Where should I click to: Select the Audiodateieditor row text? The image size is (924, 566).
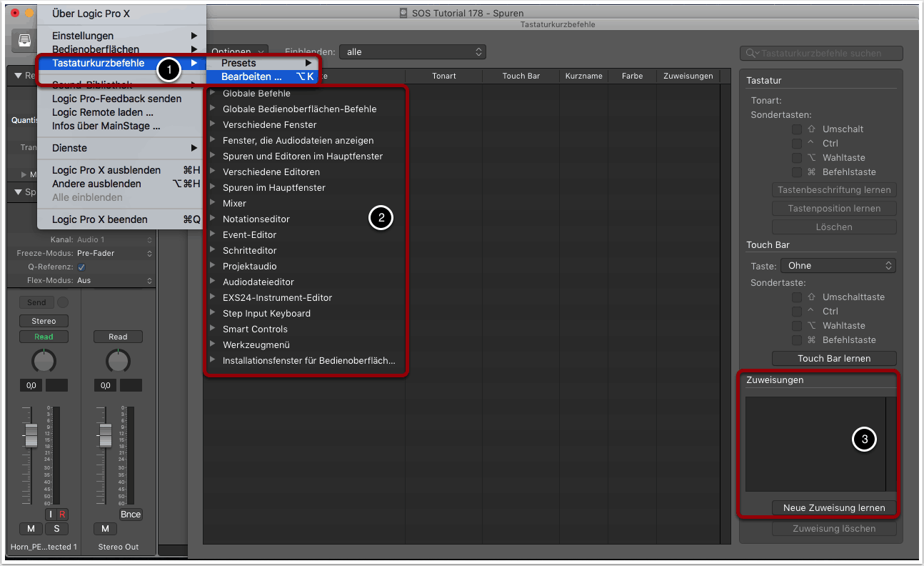click(x=258, y=282)
